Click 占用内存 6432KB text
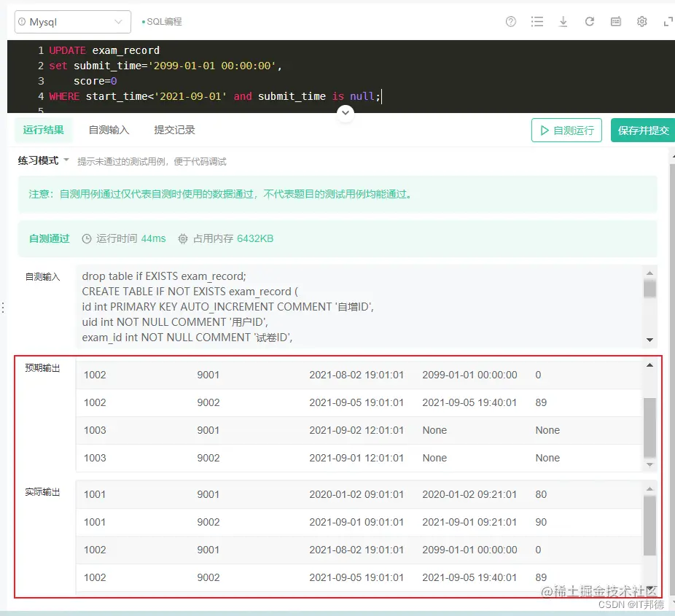This screenshot has width=675, height=616. [x=233, y=238]
